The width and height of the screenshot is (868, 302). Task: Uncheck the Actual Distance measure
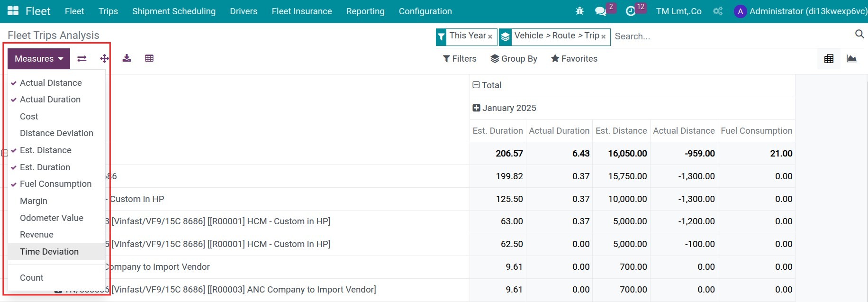[x=56, y=83]
